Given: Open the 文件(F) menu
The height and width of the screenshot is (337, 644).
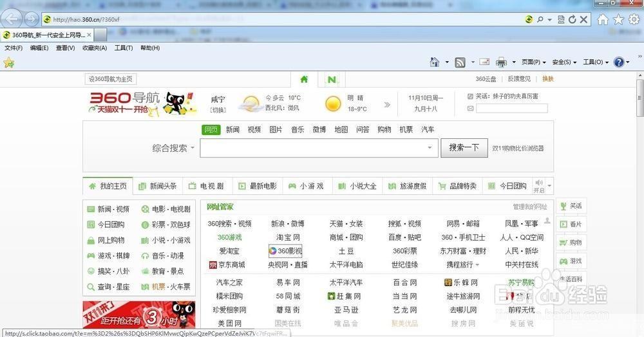Looking at the screenshot, I should [x=14, y=48].
